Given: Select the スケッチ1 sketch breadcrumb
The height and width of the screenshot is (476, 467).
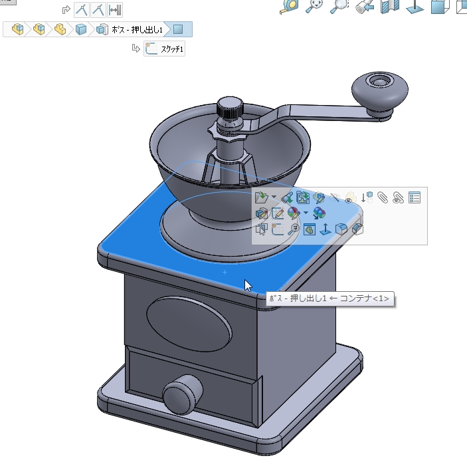Looking at the screenshot, I should [x=164, y=49].
